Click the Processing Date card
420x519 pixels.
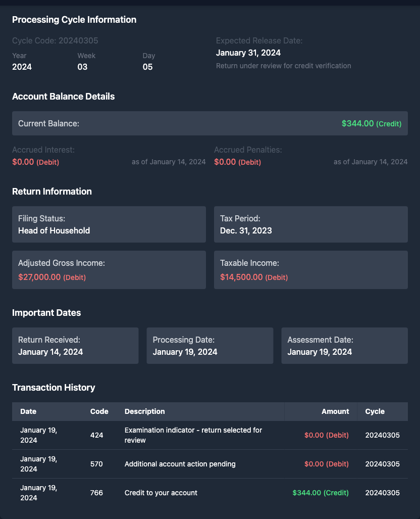pyautogui.click(x=209, y=346)
